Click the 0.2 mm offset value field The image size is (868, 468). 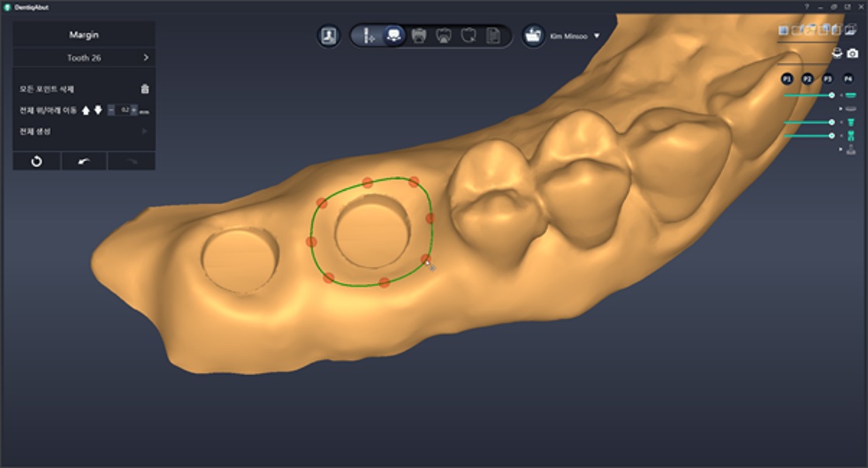[123, 110]
